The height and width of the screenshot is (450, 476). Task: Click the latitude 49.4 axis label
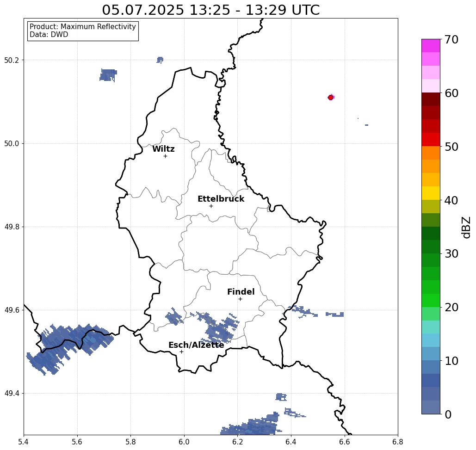pos(12,394)
